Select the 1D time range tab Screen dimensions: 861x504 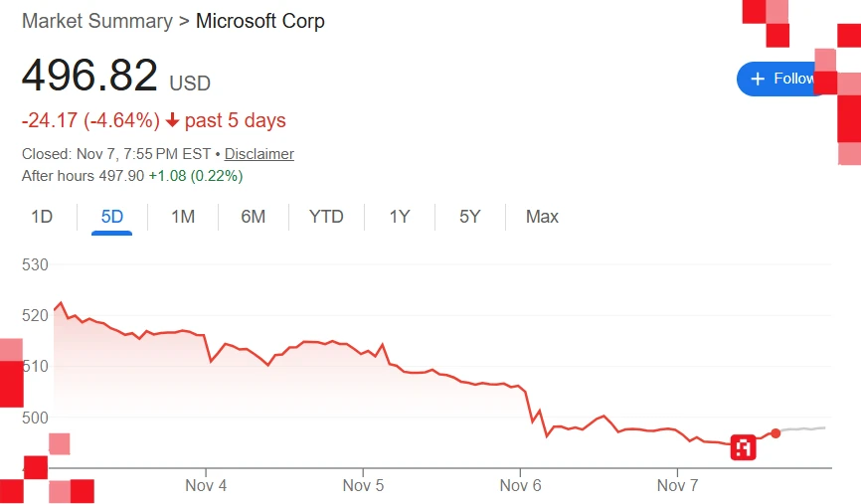tap(42, 217)
